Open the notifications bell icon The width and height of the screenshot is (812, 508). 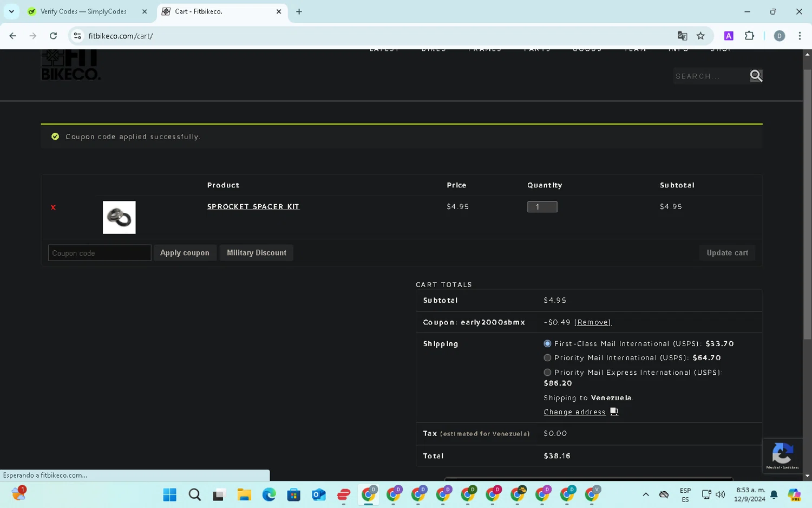774,494
